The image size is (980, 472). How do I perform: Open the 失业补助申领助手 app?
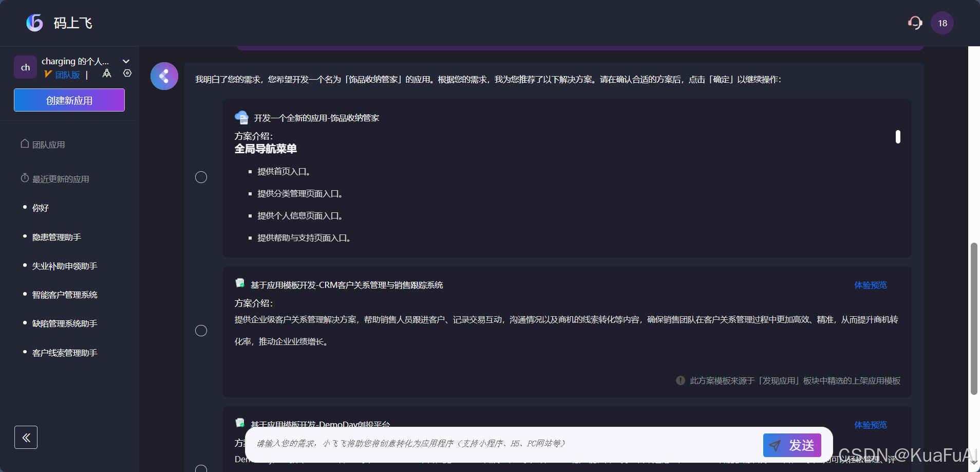point(65,266)
